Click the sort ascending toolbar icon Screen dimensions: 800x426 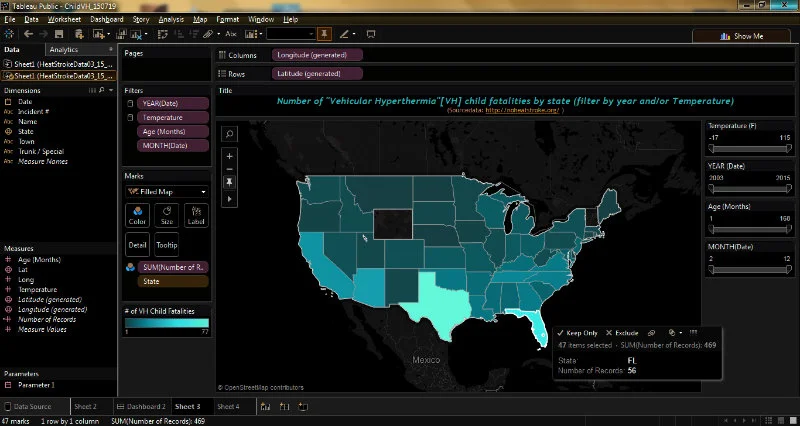[179, 34]
